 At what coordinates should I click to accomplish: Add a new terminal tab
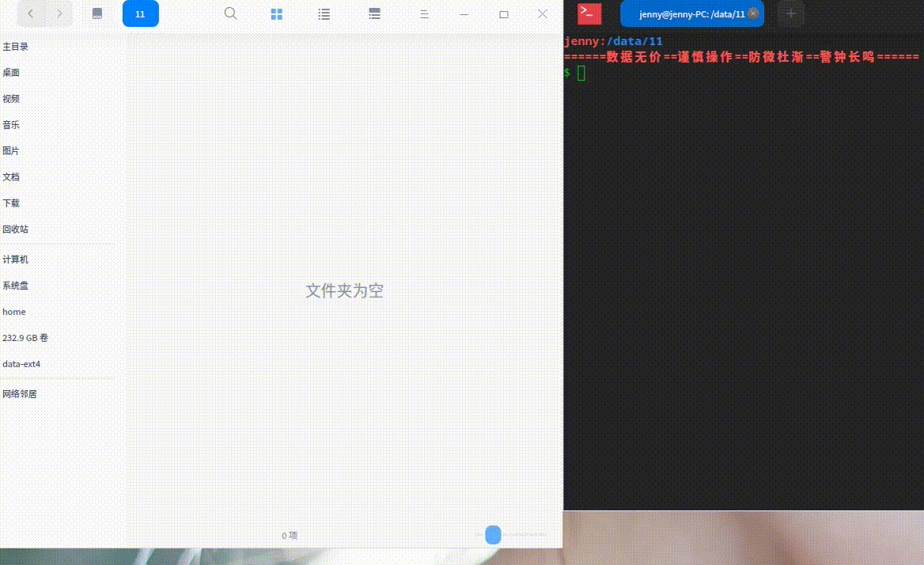click(791, 13)
